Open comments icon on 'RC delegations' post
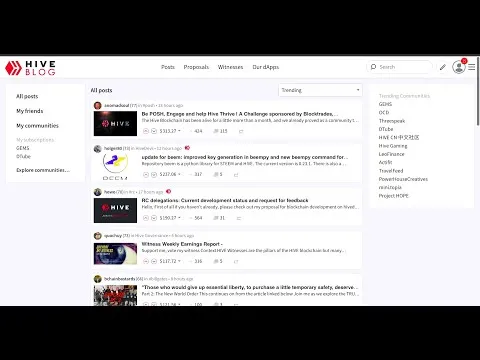 (216, 218)
